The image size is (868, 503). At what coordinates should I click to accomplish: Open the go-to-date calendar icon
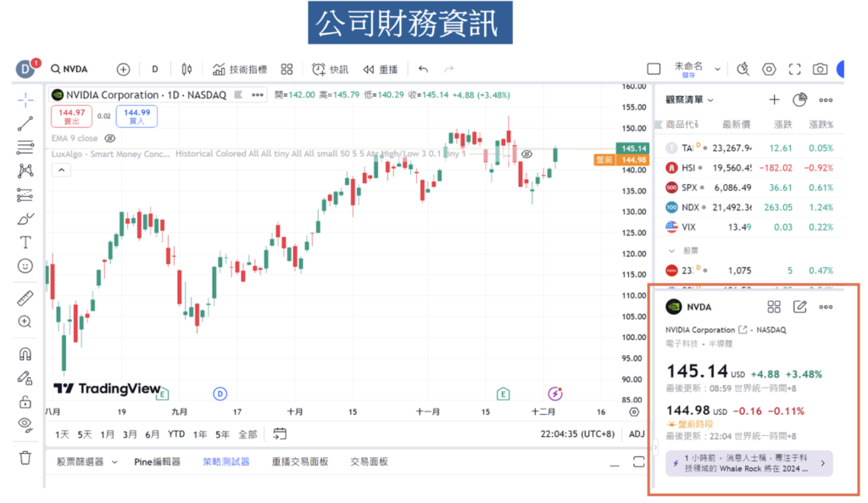coord(280,433)
